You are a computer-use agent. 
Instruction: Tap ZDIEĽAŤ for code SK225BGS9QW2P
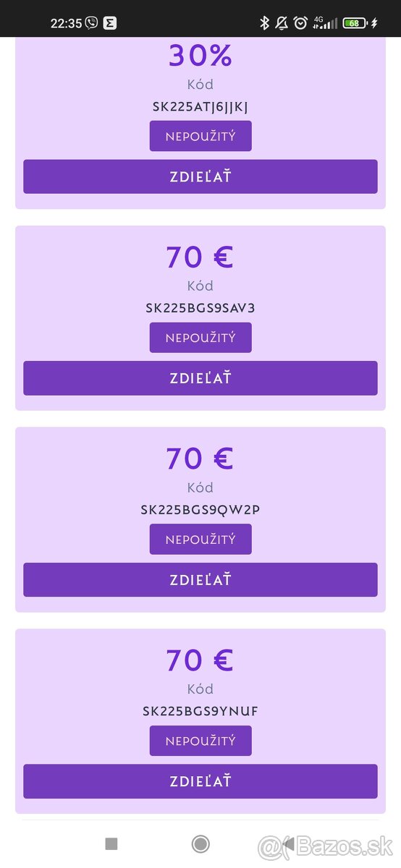pos(200,580)
